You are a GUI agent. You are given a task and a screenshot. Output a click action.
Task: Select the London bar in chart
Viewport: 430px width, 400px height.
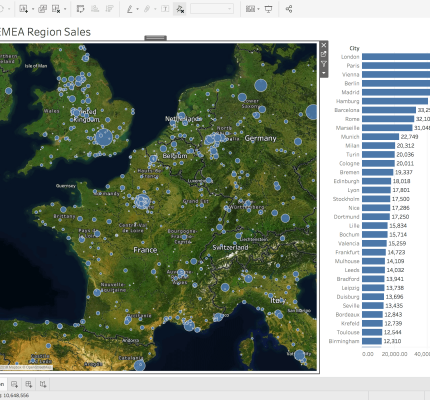click(x=396, y=57)
